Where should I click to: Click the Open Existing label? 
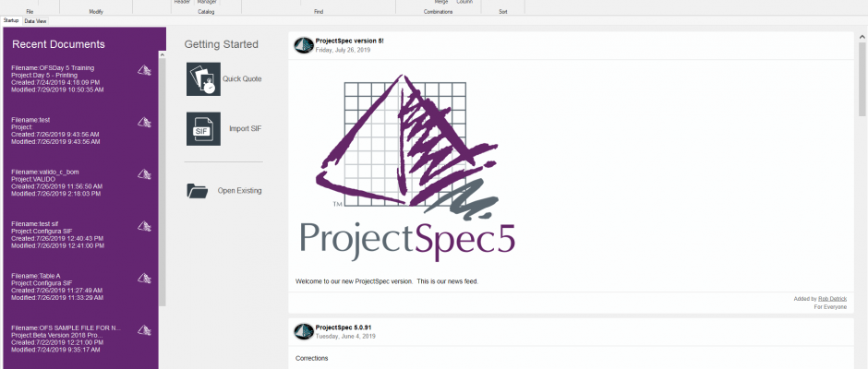click(x=240, y=191)
